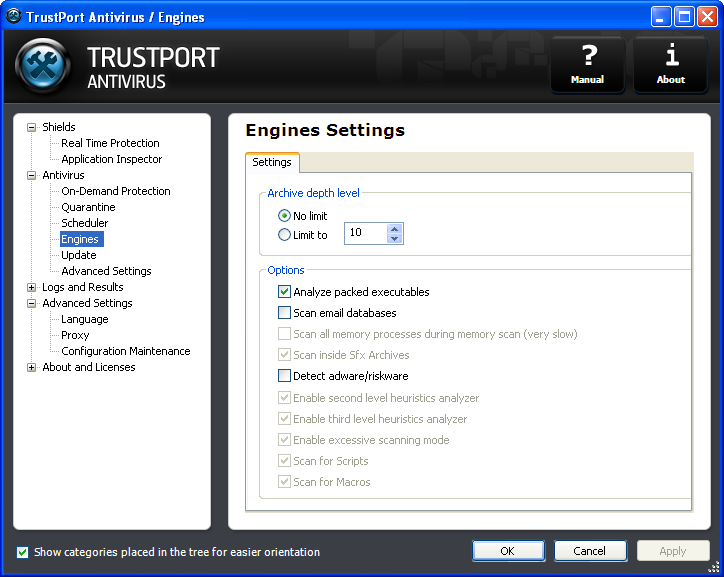Click disabled Scan for Scripts checkbox
Screen dimensions: 724x577
point(284,461)
